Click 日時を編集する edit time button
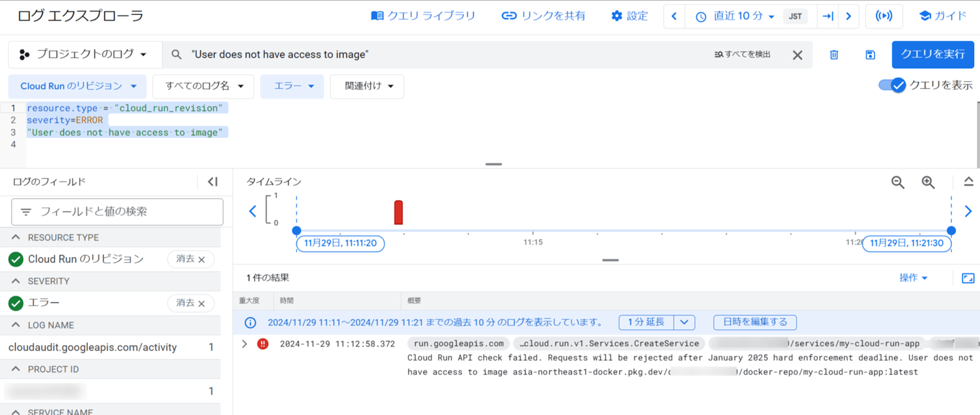 pos(755,322)
